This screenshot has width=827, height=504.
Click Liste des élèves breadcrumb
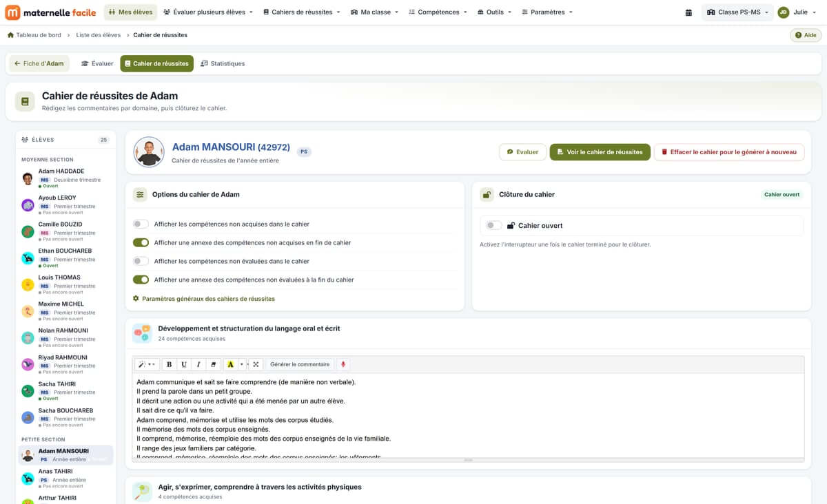[98, 35]
